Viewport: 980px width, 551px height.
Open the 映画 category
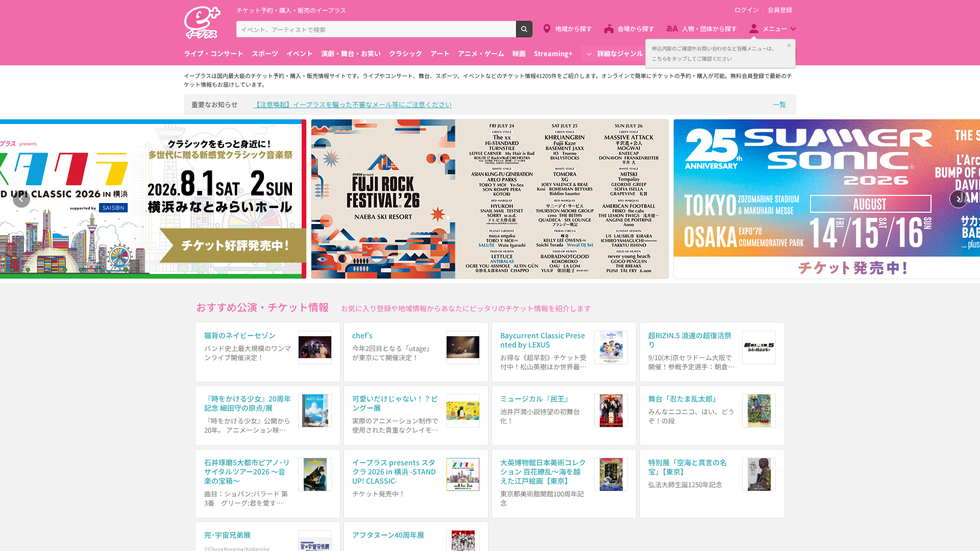pos(519,54)
